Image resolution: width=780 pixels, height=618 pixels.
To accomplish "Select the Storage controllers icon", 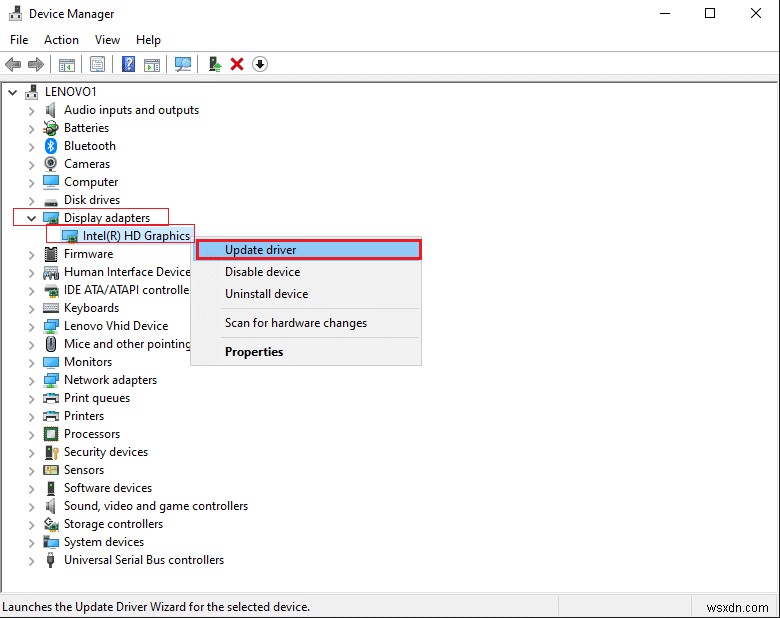I will [x=51, y=524].
